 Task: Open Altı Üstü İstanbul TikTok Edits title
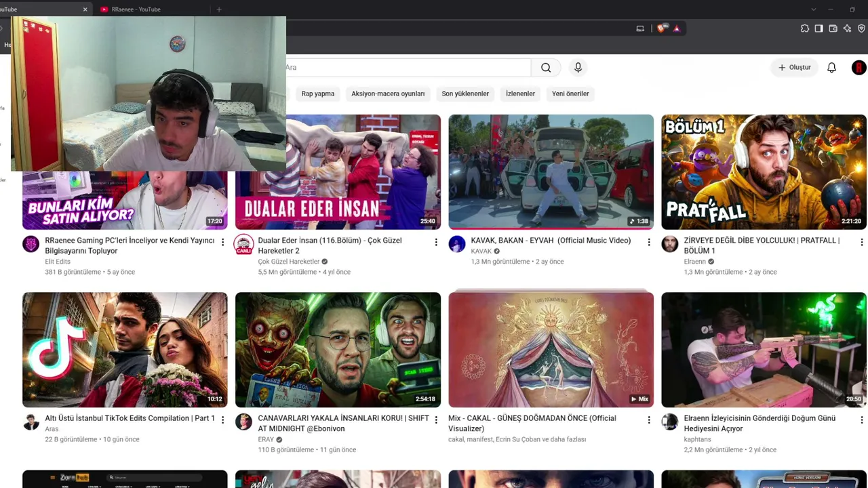(130, 418)
